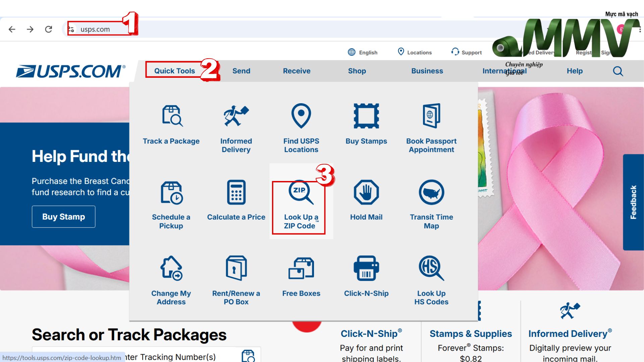Go forward with the browser forward arrow

pyautogui.click(x=30, y=29)
